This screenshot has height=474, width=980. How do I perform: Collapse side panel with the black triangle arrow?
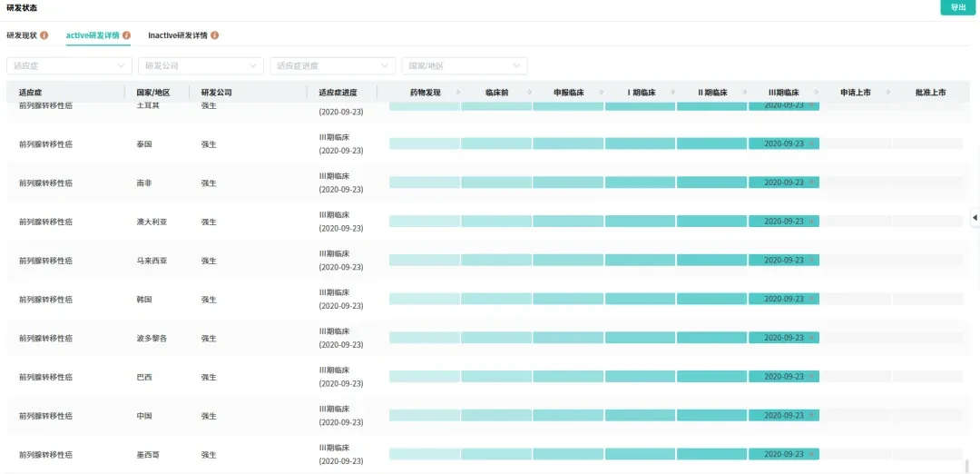[975, 218]
